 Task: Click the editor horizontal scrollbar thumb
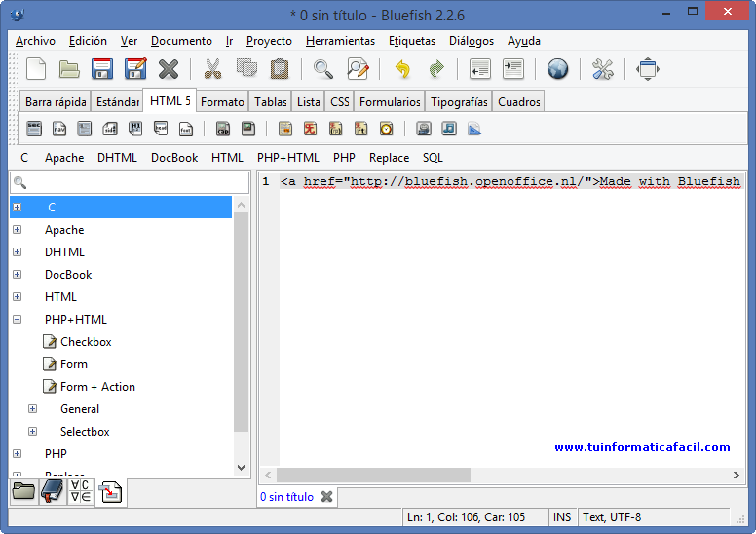(373, 476)
